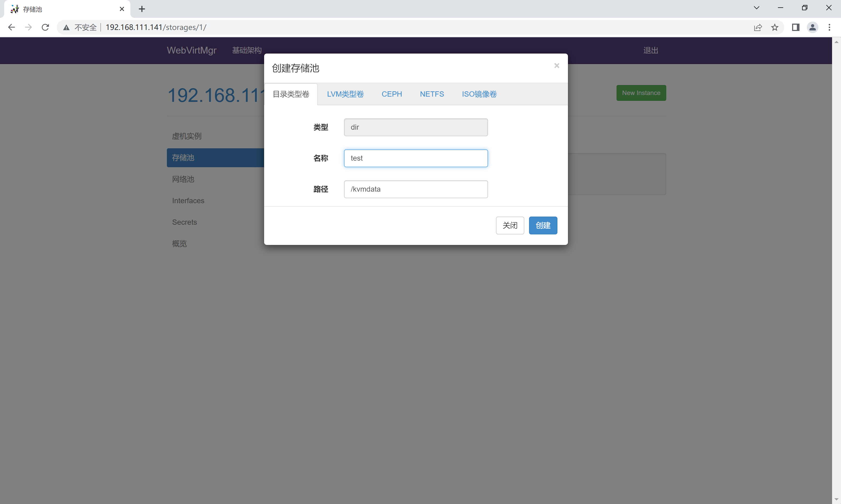Bookmark this page with the star icon
The image size is (841, 504).
point(775,27)
